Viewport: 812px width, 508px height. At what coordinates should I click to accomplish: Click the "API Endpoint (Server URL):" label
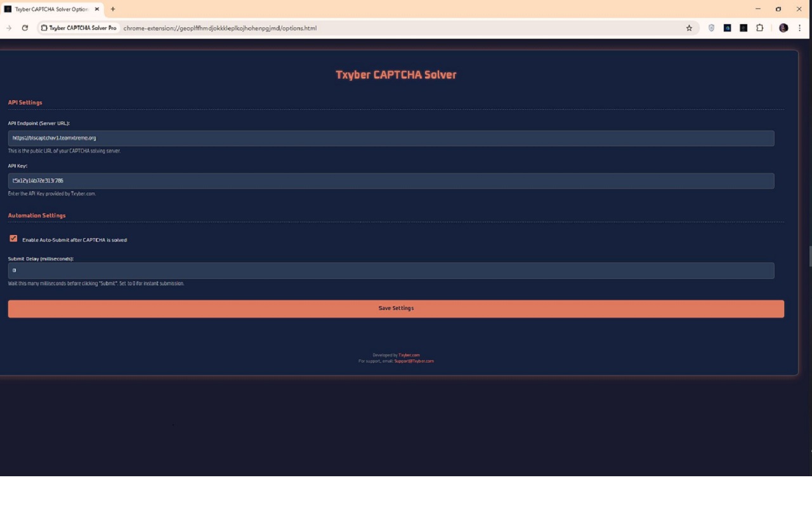click(39, 123)
